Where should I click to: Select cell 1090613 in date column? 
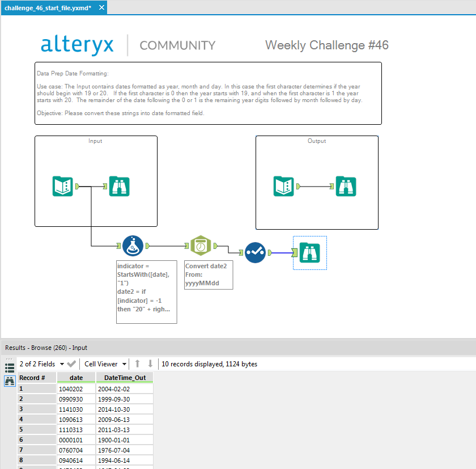[x=76, y=420]
